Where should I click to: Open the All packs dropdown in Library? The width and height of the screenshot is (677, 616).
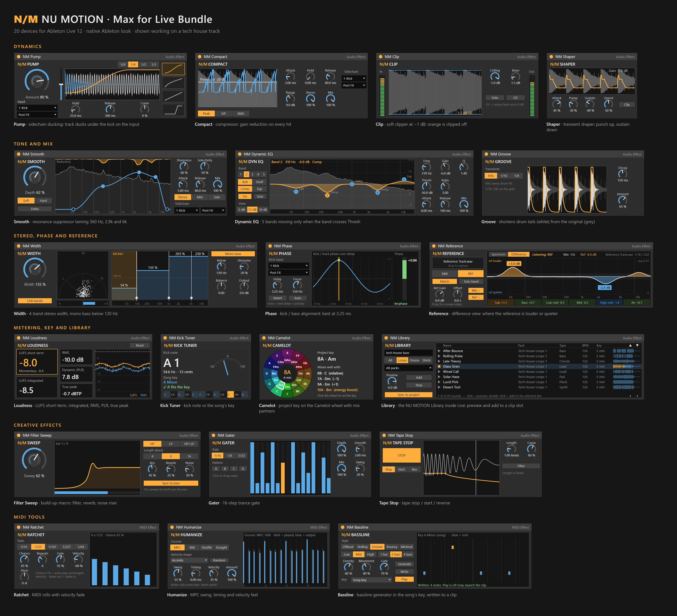click(x=408, y=368)
